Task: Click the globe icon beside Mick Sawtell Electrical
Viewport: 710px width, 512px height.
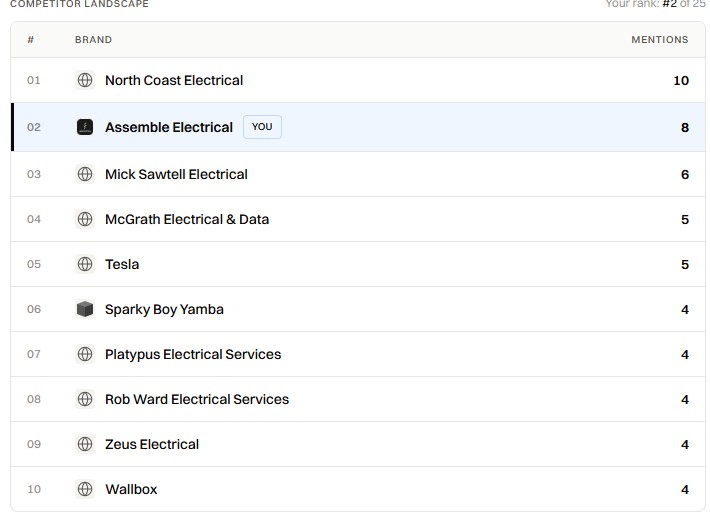Action: click(x=85, y=174)
